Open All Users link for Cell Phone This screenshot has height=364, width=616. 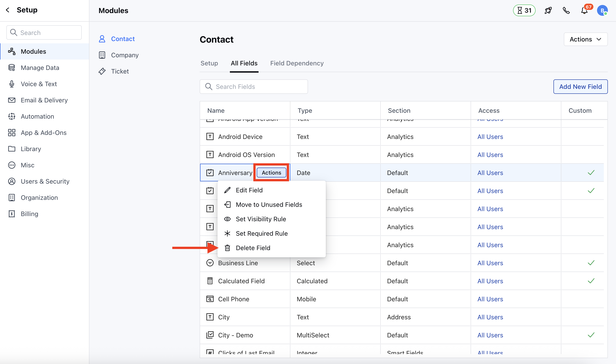tap(490, 299)
